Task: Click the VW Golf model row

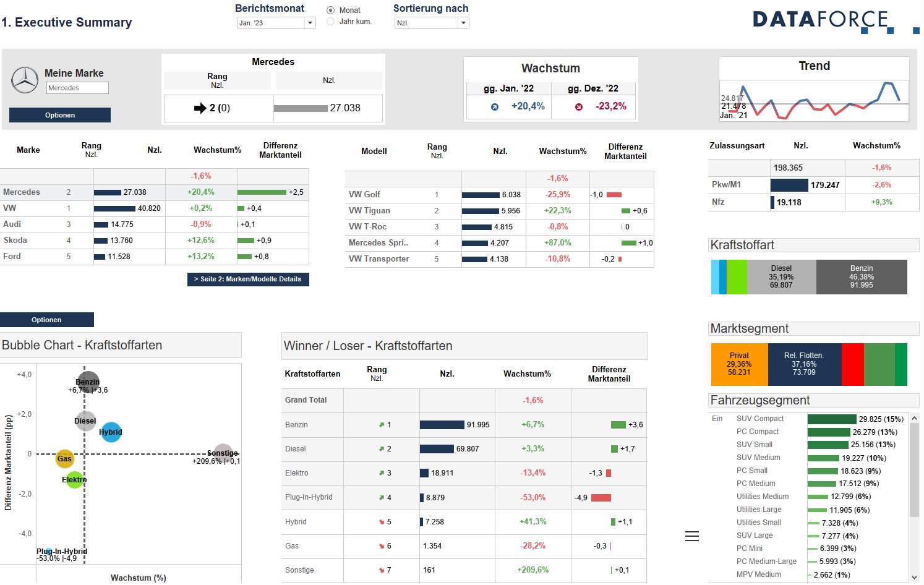Action: pos(500,195)
